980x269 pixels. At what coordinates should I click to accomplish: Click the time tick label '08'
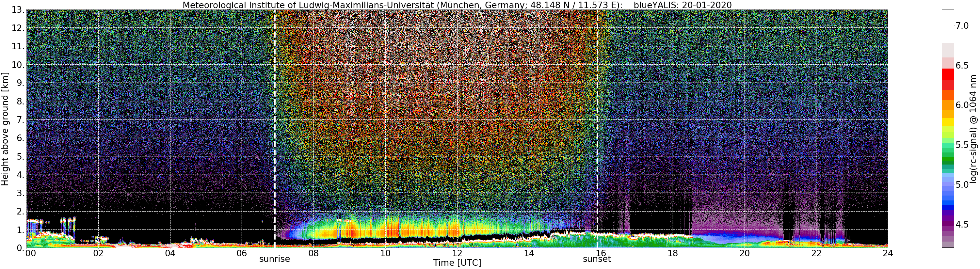313,253
